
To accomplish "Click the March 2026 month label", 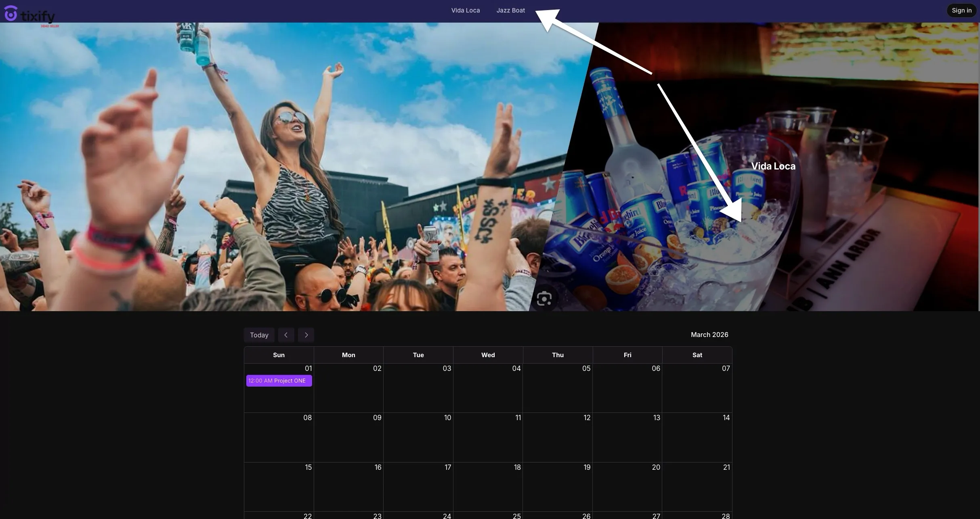I will pos(709,335).
